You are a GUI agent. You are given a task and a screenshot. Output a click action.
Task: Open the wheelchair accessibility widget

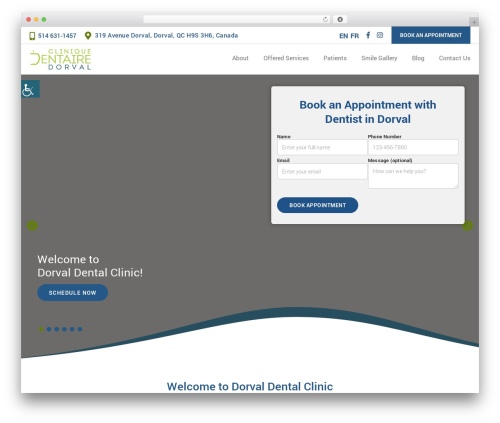point(30,89)
